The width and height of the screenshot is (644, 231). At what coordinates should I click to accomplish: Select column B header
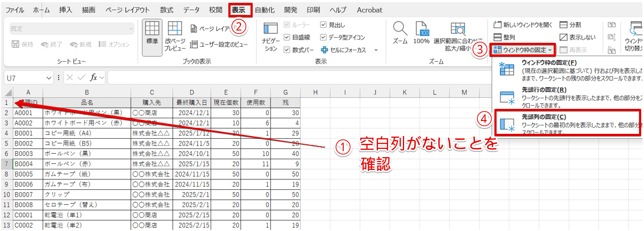pyautogui.click(x=87, y=92)
